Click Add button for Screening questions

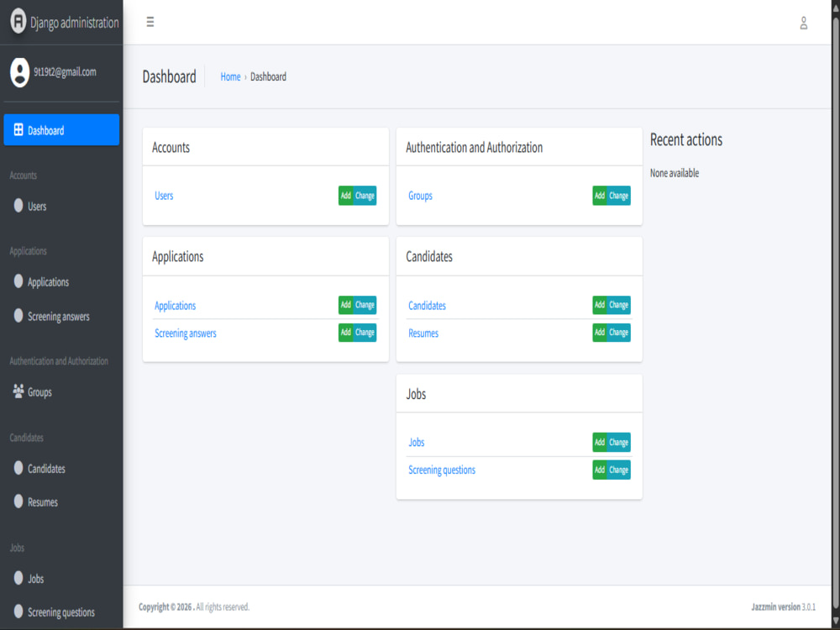tap(600, 470)
